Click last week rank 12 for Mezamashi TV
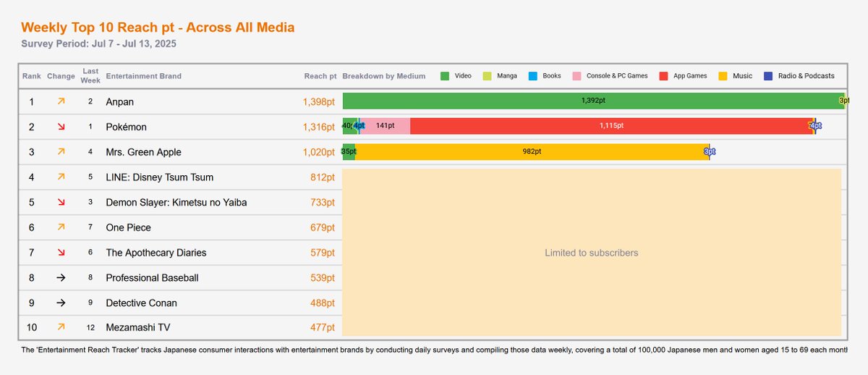 (x=90, y=327)
